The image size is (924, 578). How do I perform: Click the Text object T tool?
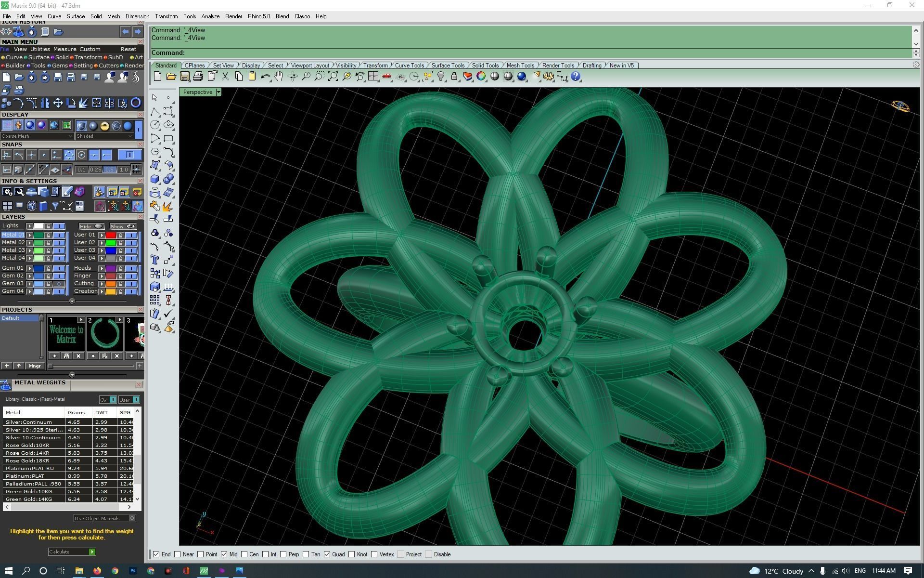(155, 260)
